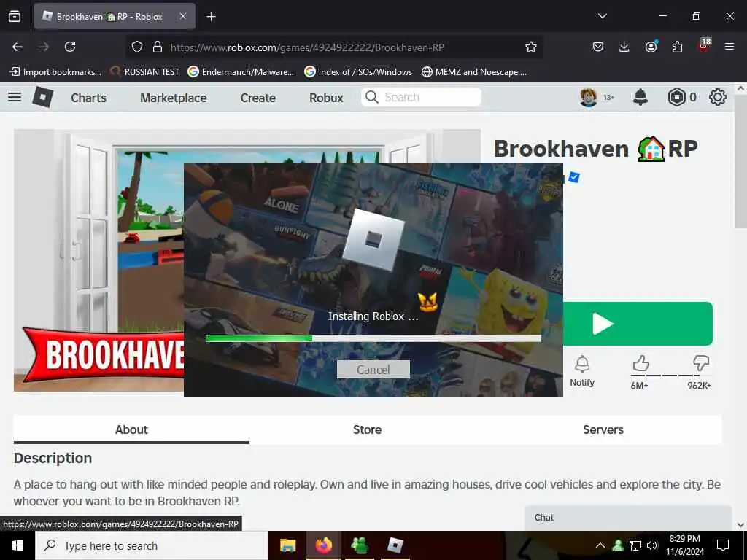Image resolution: width=747 pixels, height=560 pixels.
Task: List all tabs dropdown arrow
Action: [x=602, y=16]
